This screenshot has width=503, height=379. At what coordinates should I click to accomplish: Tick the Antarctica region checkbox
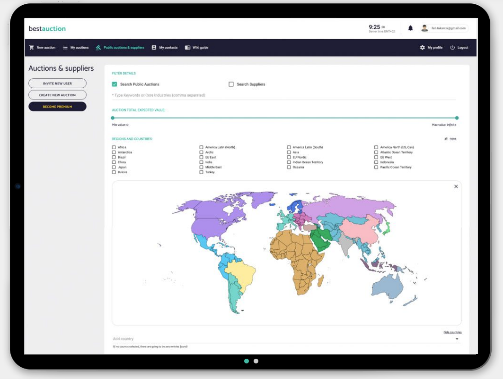(114, 152)
